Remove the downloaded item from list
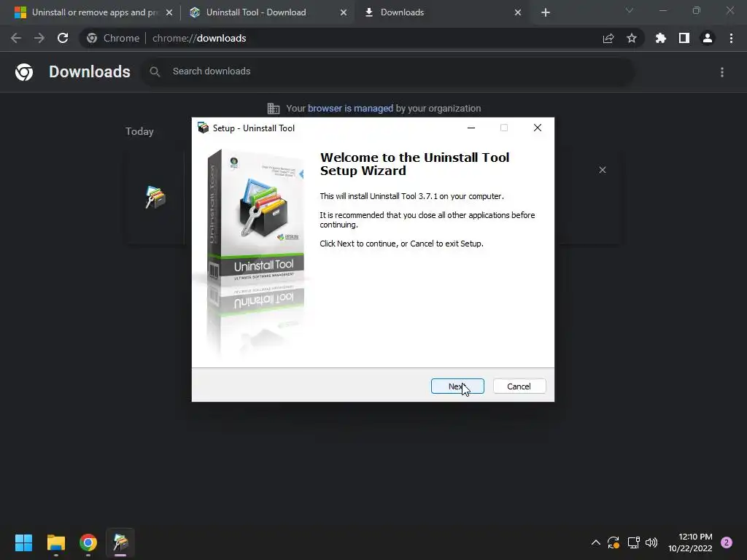 click(603, 170)
